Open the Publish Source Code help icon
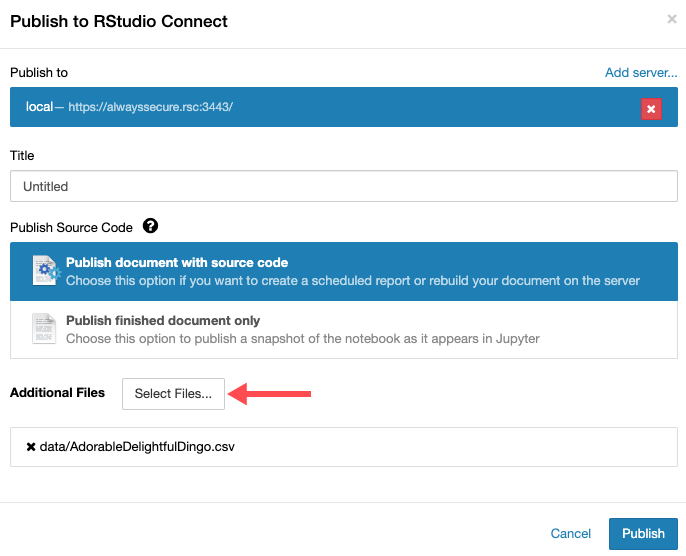This screenshot has width=686, height=556. click(x=150, y=226)
